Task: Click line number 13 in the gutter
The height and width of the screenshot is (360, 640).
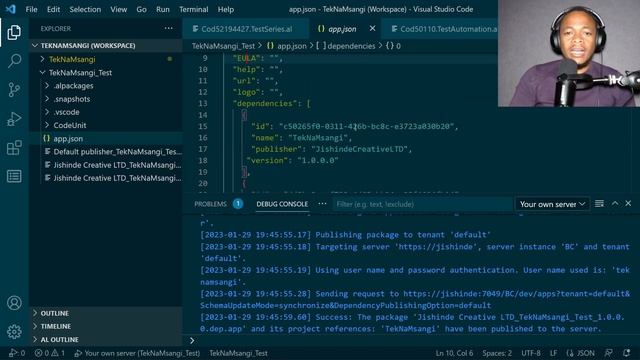Action: pos(203,104)
